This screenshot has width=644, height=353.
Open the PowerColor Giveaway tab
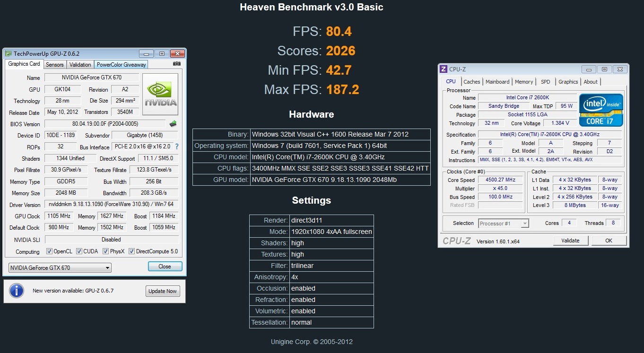[121, 65]
